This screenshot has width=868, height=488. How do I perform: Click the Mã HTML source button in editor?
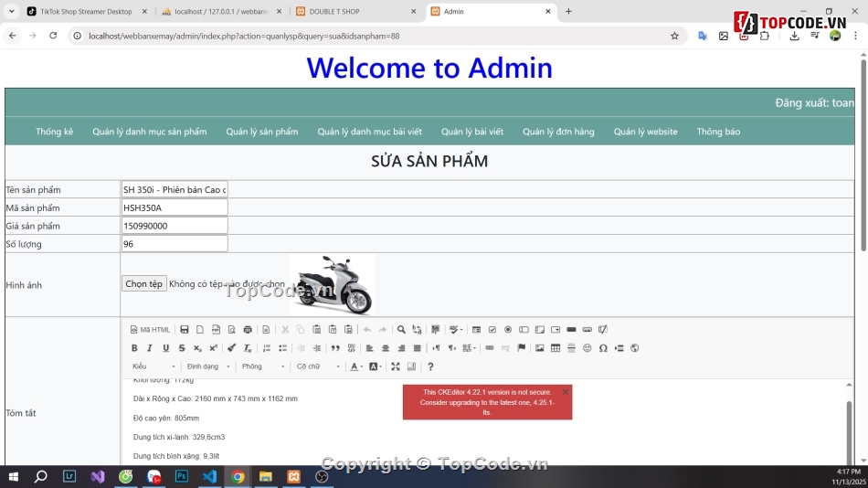click(150, 330)
